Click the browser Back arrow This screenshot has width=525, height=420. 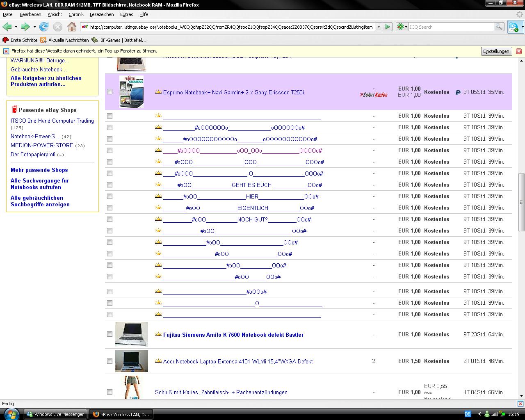(x=7, y=27)
